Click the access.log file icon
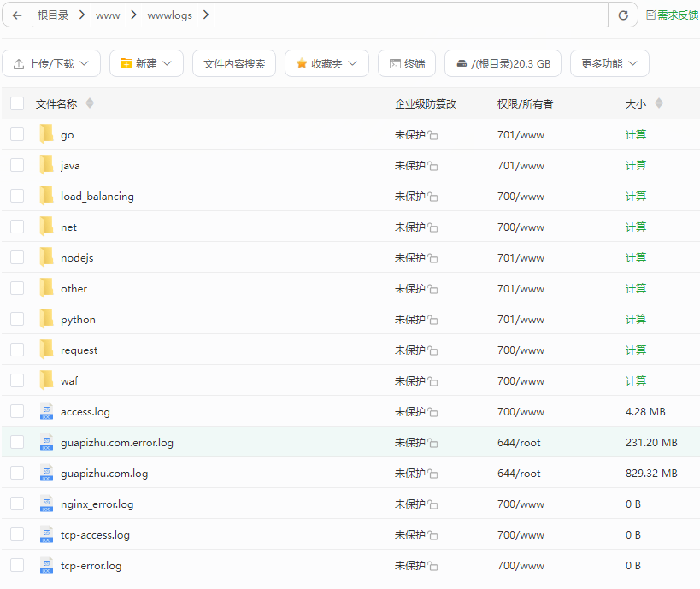Image resolution: width=700 pixels, height=589 pixels. click(46, 411)
